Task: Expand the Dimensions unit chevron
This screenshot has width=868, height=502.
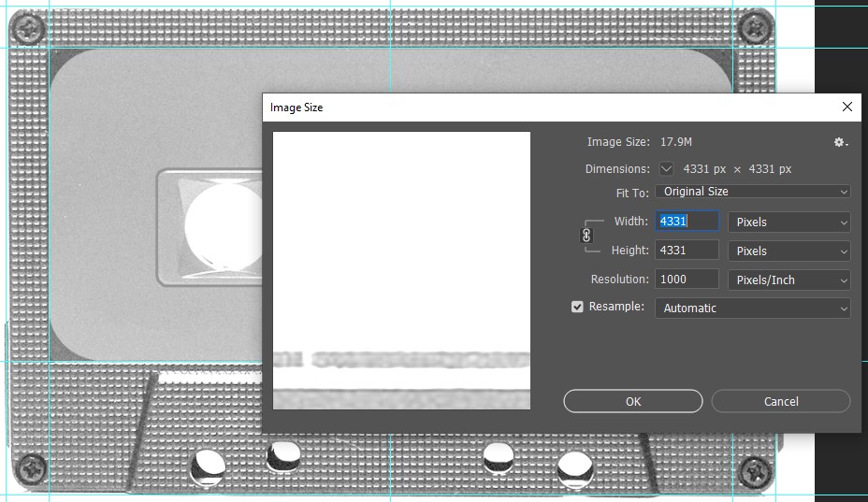Action: click(x=666, y=169)
